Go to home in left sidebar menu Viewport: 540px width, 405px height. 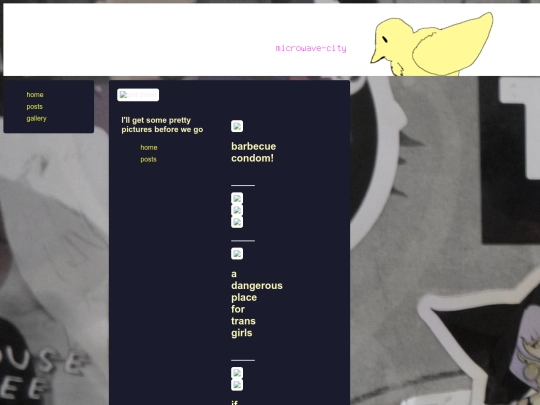35,95
